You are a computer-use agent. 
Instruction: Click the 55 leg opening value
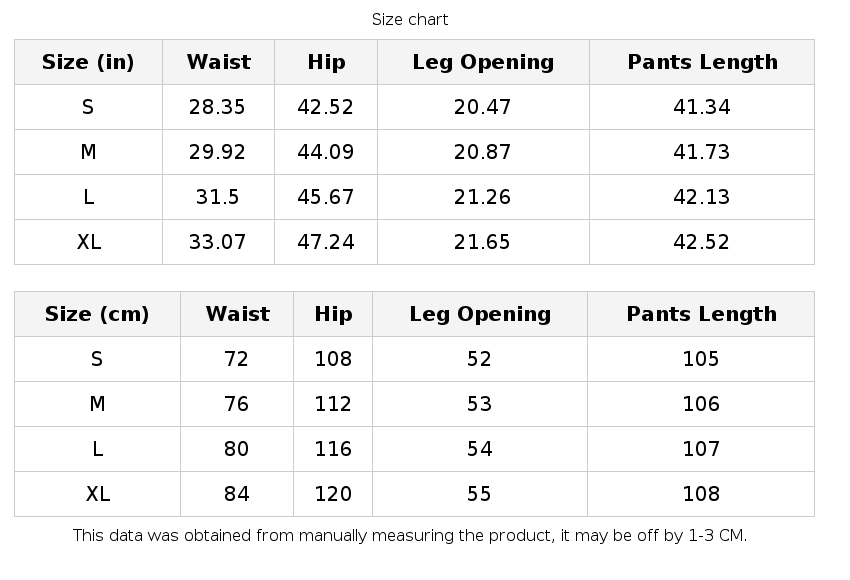(x=480, y=494)
